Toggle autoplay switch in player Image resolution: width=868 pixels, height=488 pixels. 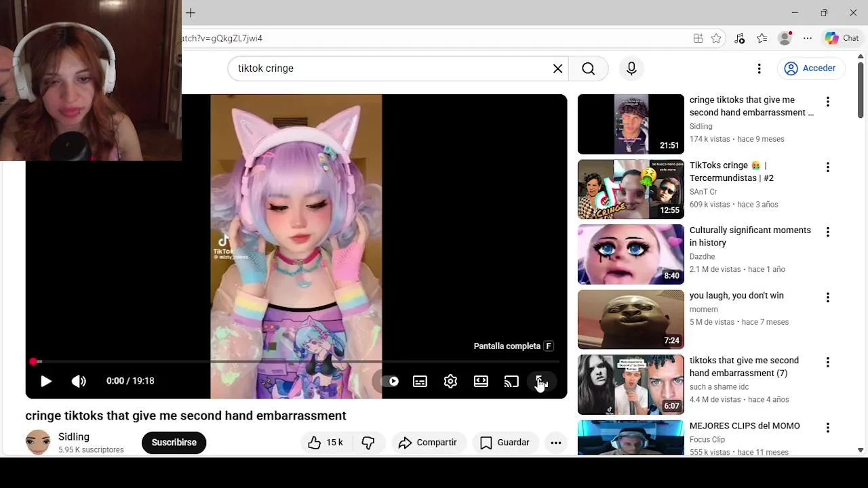click(x=390, y=381)
